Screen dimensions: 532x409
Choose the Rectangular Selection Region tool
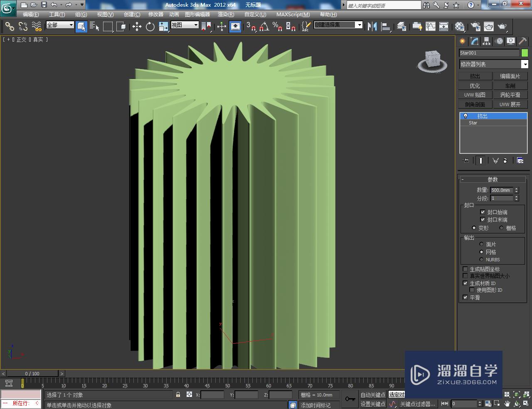[x=108, y=27]
